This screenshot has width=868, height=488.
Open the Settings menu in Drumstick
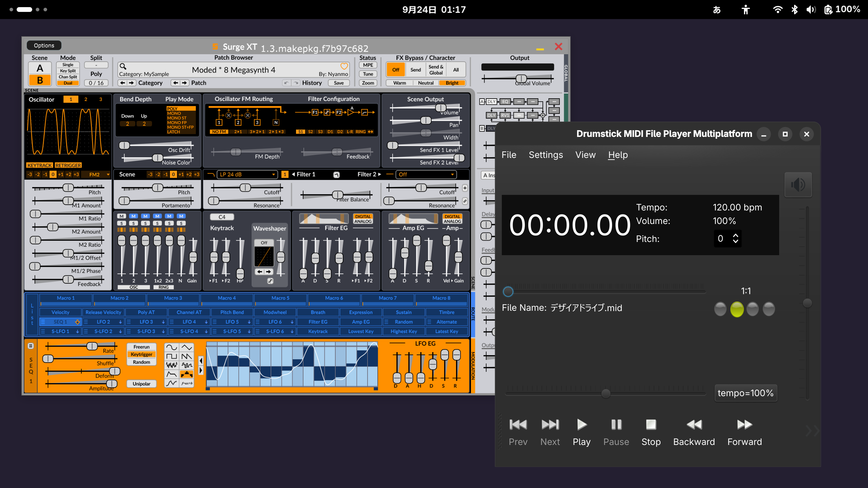[546, 155]
